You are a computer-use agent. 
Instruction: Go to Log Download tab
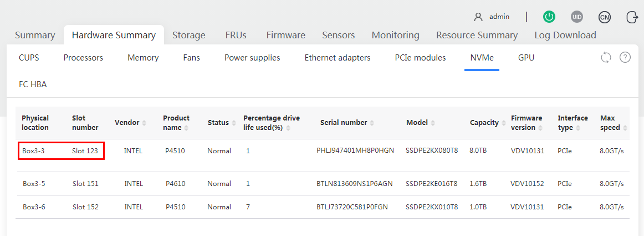click(565, 35)
